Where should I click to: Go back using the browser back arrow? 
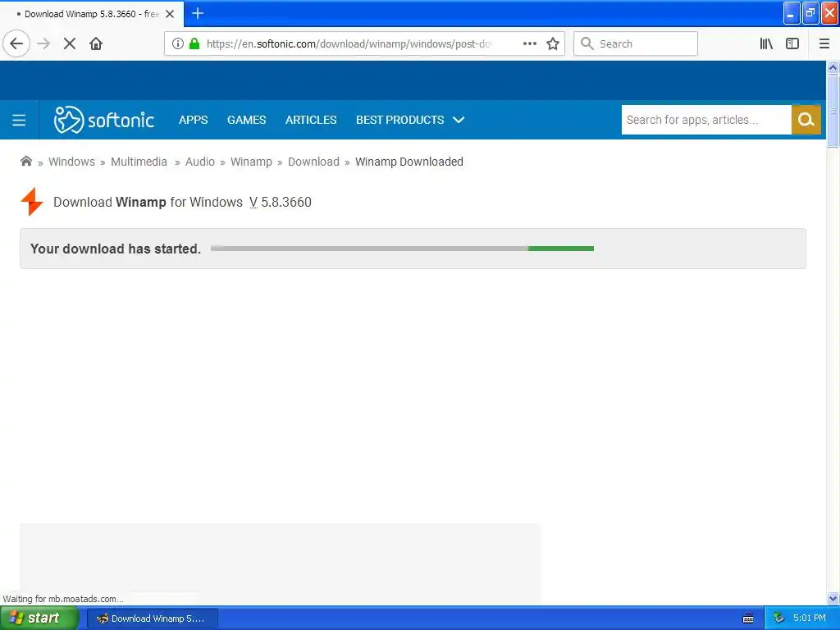click(16, 43)
